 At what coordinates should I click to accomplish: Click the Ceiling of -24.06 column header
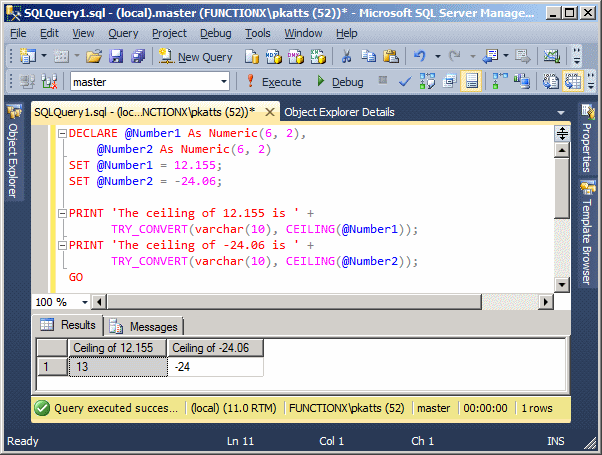215,348
